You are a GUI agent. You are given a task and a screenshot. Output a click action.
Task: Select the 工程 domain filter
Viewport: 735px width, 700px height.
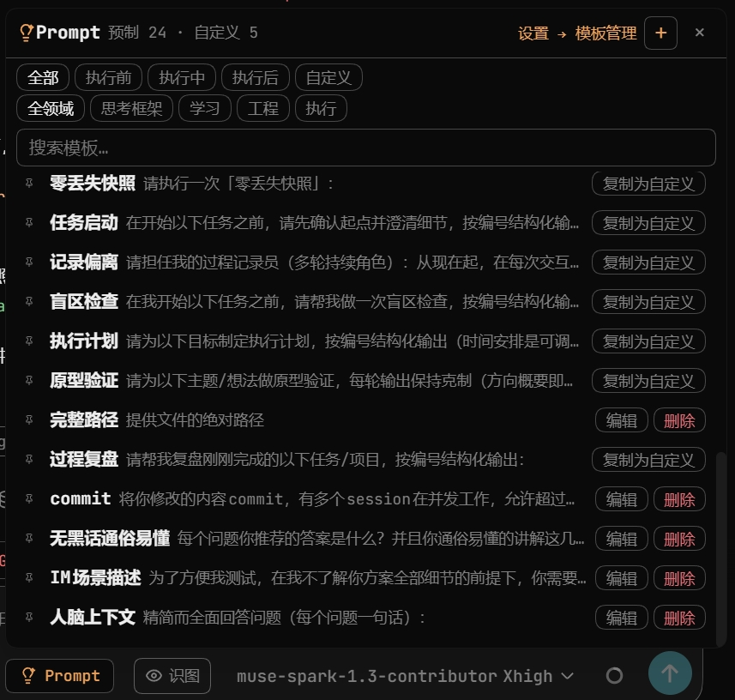point(263,108)
